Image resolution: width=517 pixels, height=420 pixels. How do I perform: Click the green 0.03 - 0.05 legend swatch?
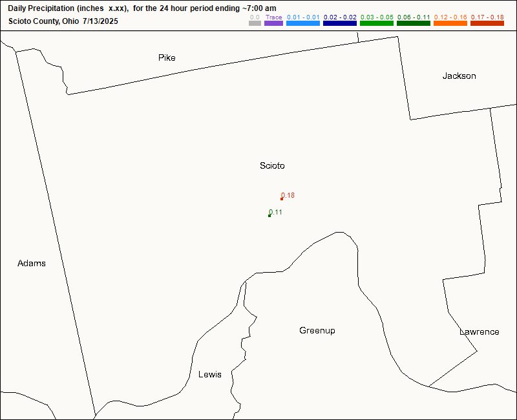coord(377,23)
